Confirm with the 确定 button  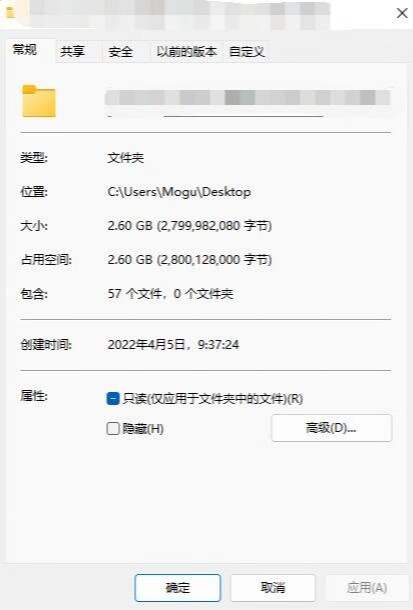point(178,587)
